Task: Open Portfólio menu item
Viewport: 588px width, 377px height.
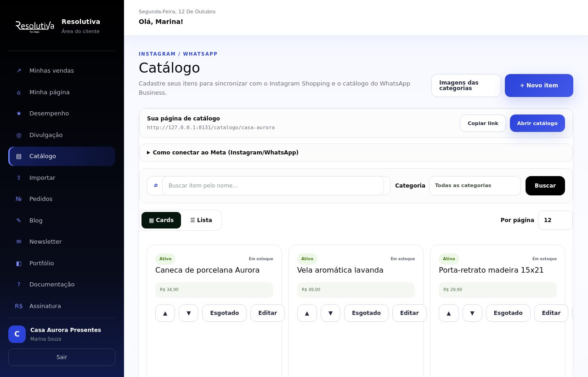Action: pos(62,263)
